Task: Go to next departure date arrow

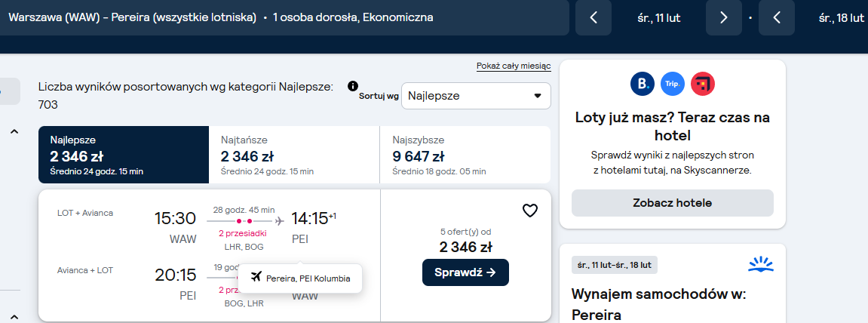Action: click(x=723, y=17)
